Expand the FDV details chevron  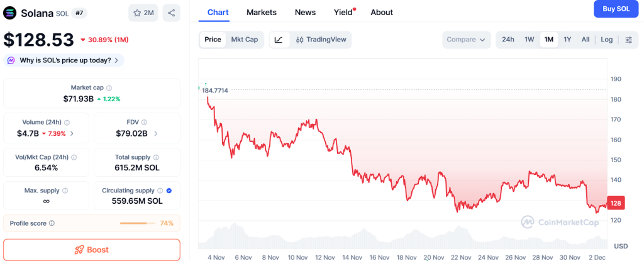[156, 133]
